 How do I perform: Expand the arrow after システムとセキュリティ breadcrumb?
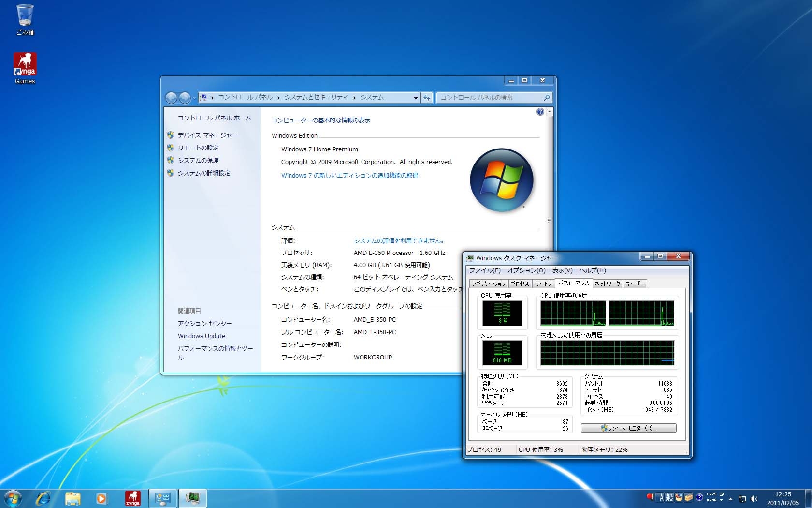pos(354,98)
